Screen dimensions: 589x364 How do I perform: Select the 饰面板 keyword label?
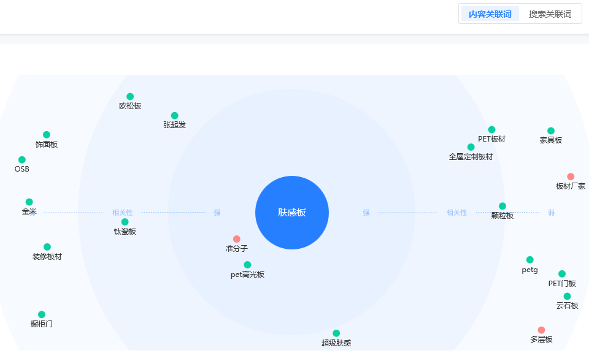47,145
